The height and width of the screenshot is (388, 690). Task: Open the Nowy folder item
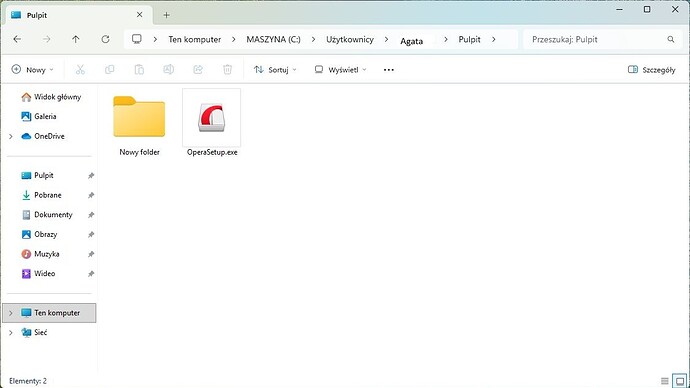point(139,126)
